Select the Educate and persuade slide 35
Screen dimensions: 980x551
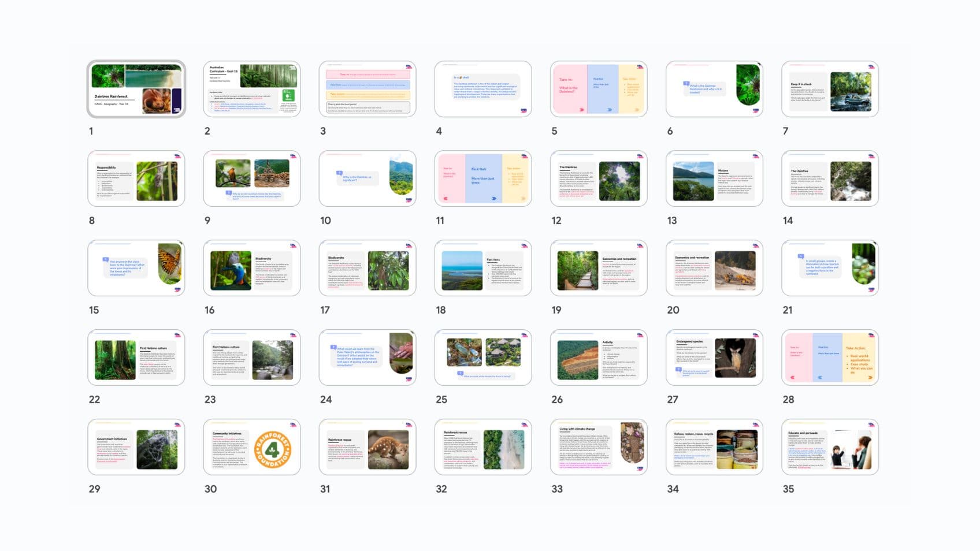[830, 447]
